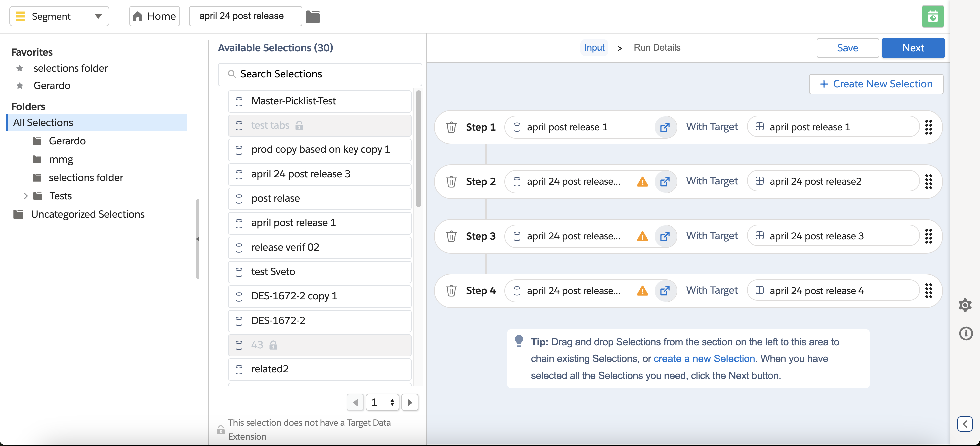Viewport: 980px width, 446px height.
Task: Click Step 3 target april 24 post release 3
Action: (x=833, y=236)
